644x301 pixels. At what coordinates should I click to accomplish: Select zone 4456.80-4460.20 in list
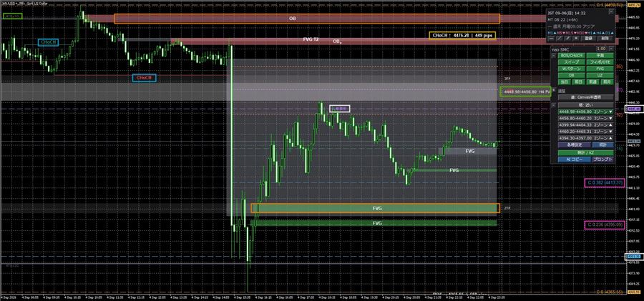pos(585,118)
